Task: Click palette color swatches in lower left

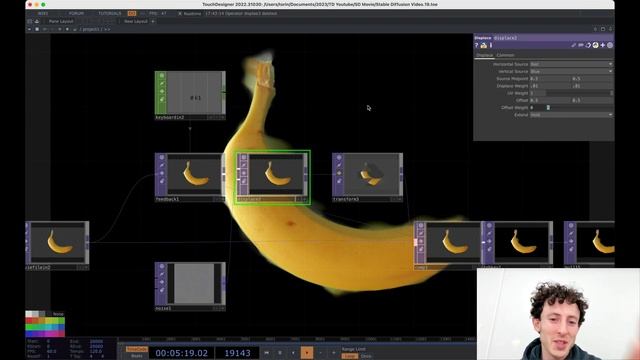Action: coord(45,324)
